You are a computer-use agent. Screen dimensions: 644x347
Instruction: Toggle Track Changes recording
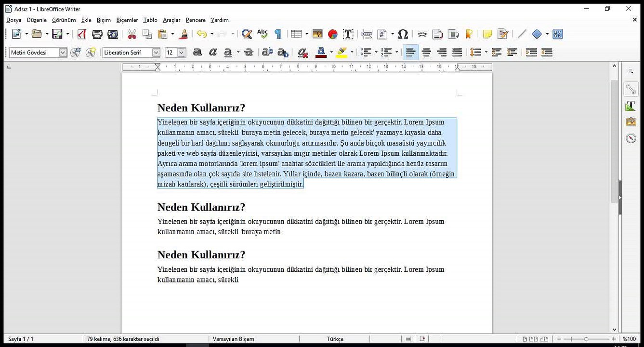503,34
